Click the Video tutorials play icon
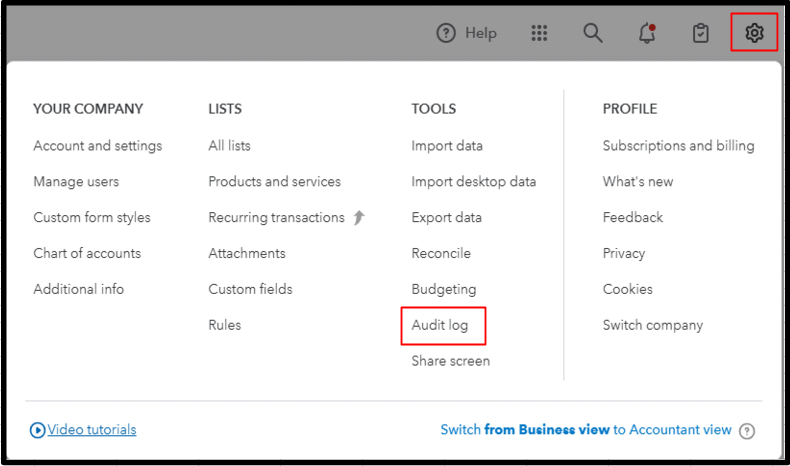790x466 pixels. pyautogui.click(x=37, y=430)
